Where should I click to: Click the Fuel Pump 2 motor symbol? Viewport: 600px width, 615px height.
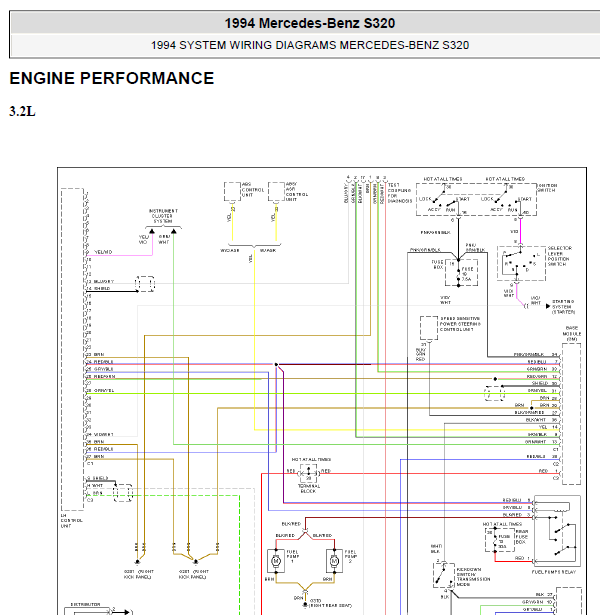[x=334, y=561]
